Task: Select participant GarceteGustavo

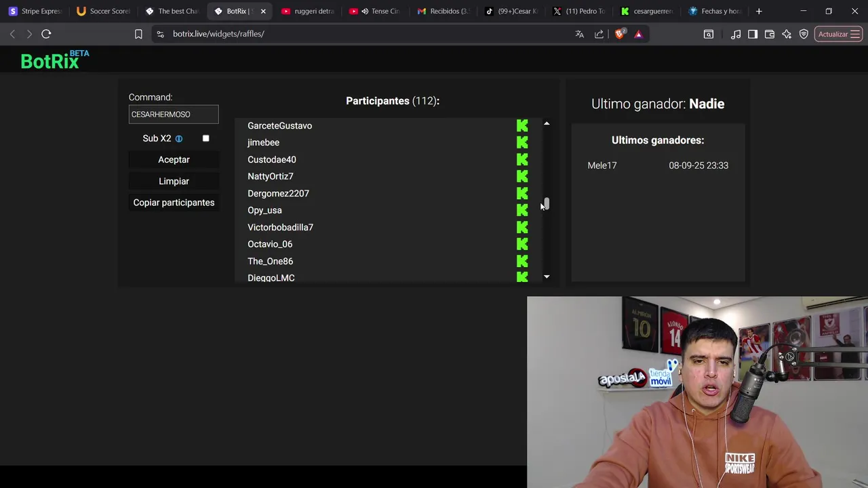Action: click(279, 125)
